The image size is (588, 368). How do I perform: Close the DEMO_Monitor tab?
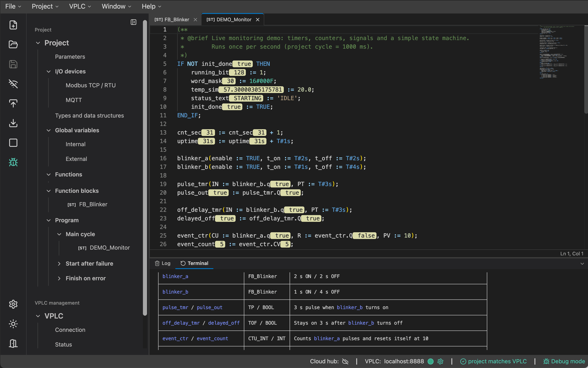pyautogui.click(x=257, y=20)
